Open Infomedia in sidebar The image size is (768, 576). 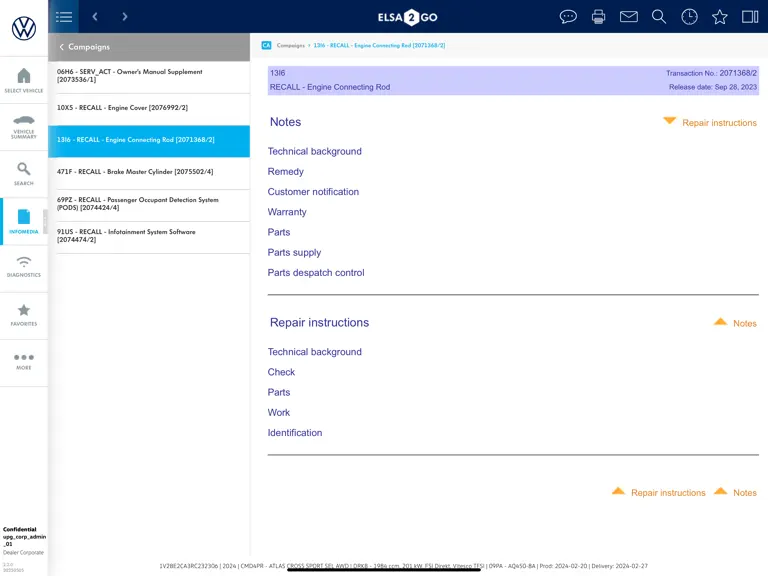(x=24, y=221)
